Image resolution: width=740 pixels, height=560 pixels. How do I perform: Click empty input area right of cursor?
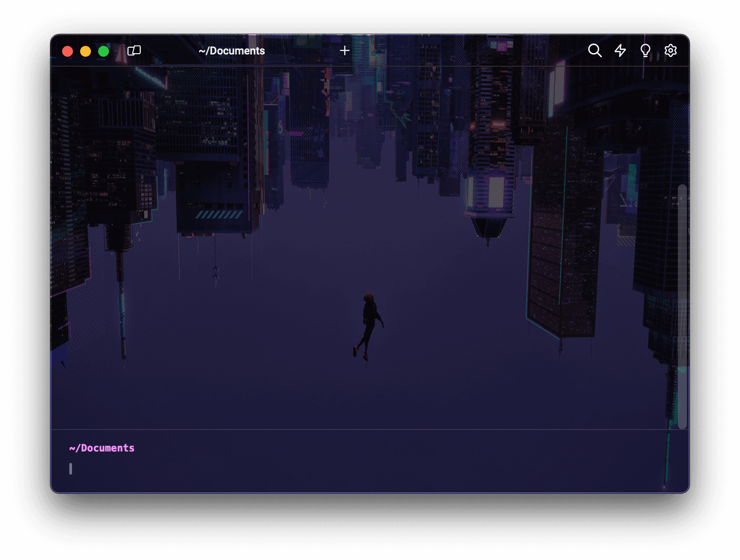coord(360,469)
